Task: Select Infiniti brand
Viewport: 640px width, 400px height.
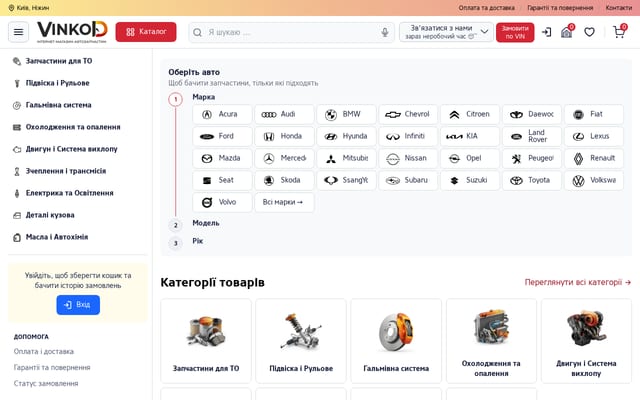Action: (408, 136)
